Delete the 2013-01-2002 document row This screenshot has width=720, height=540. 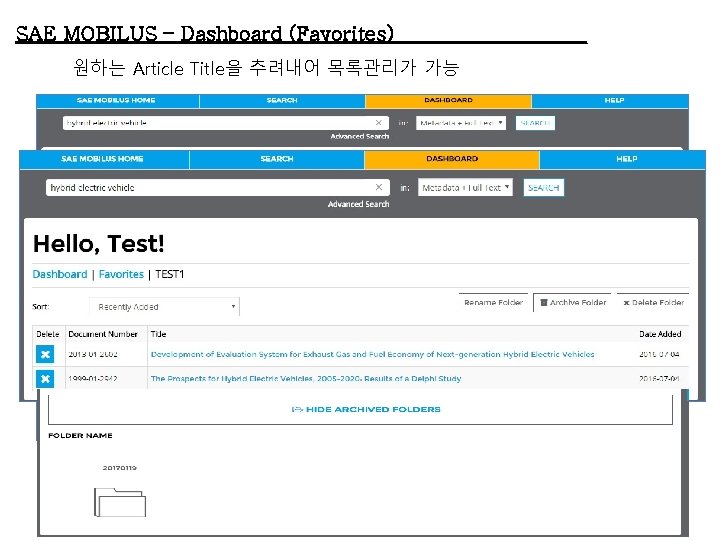[45, 354]
